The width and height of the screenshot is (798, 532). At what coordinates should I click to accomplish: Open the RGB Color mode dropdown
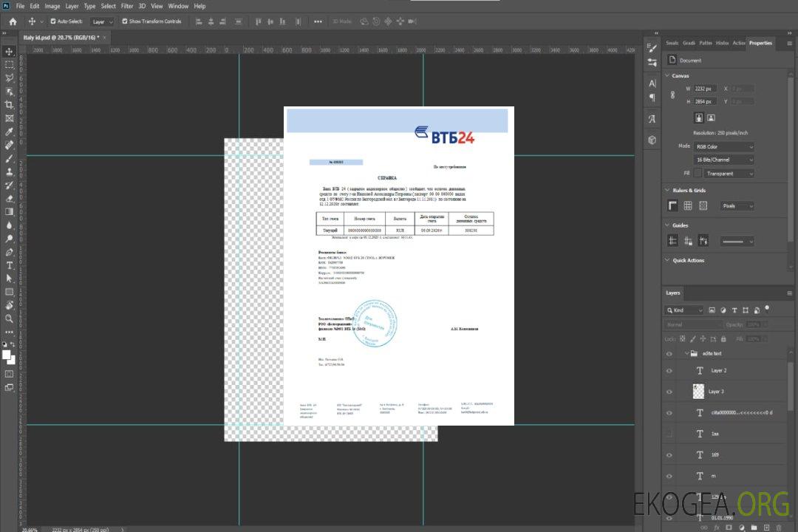click(x=724, y=146)
